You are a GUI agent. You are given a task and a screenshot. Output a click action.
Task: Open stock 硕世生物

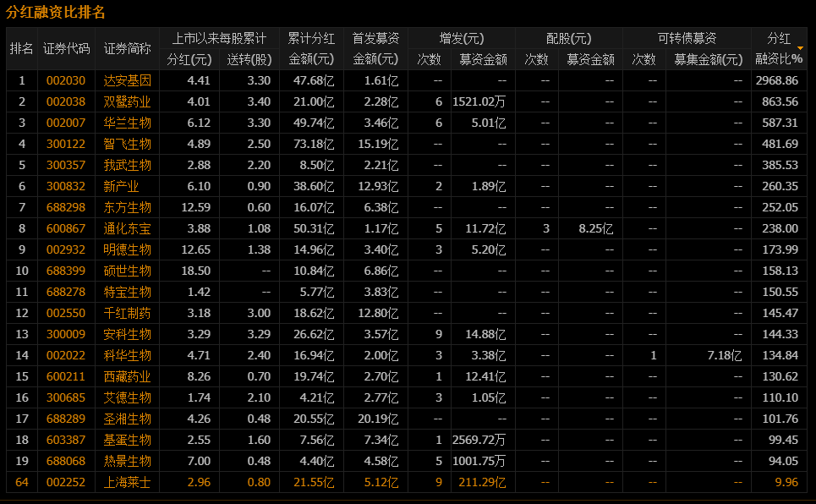click(x=127, y=271)
